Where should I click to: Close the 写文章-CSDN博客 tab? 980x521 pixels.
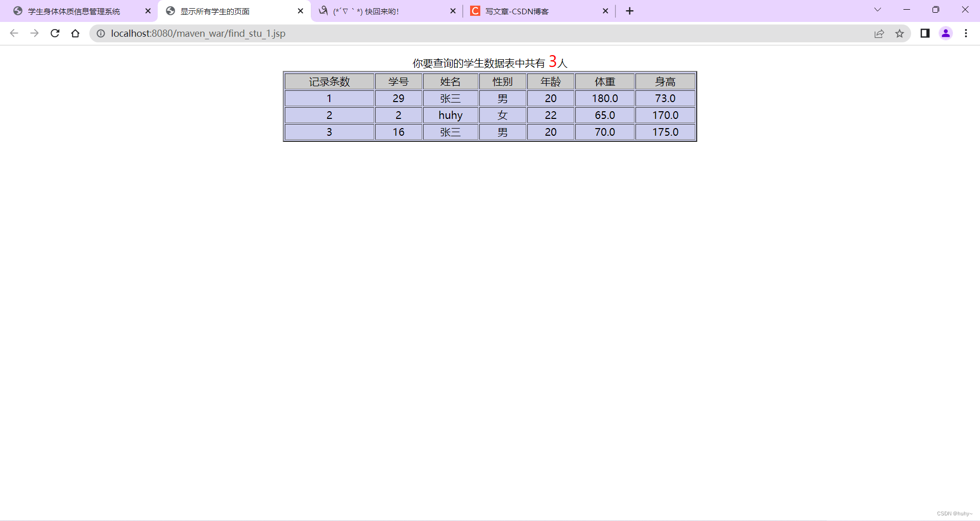605,11
